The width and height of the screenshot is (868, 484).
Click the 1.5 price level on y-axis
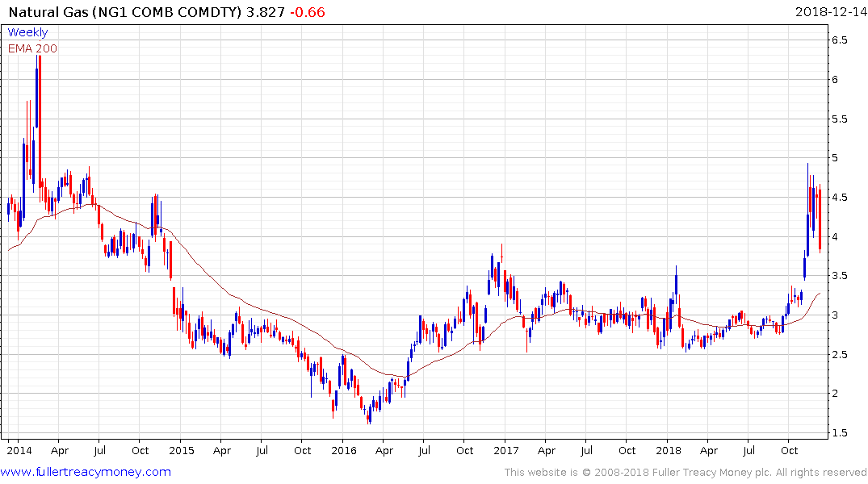(838, 433)
